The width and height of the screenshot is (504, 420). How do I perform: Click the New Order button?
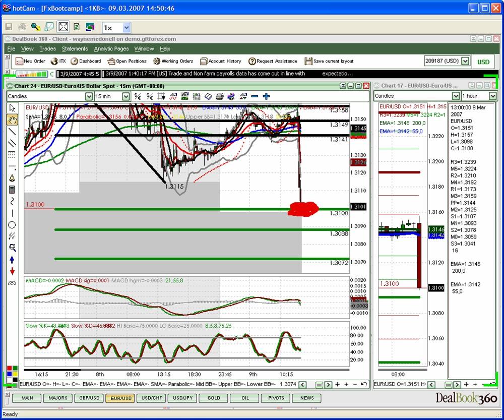pos(31,61)
